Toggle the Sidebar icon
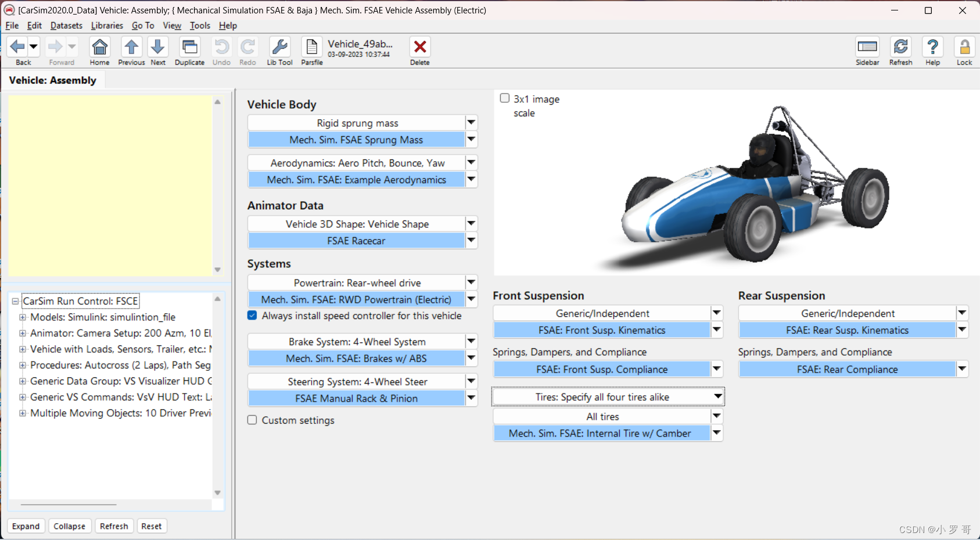The image size is (980, 540). 867,47
